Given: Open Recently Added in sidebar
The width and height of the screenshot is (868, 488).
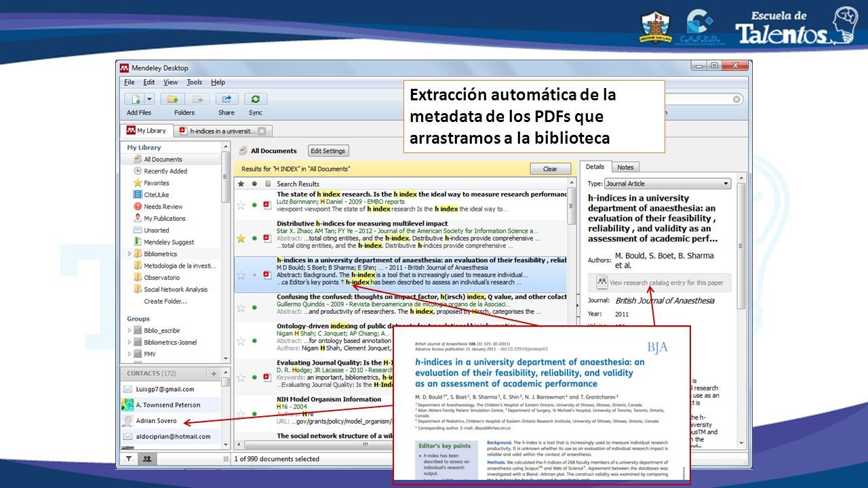Looking at the screenshot, I should tap(165, 171).
